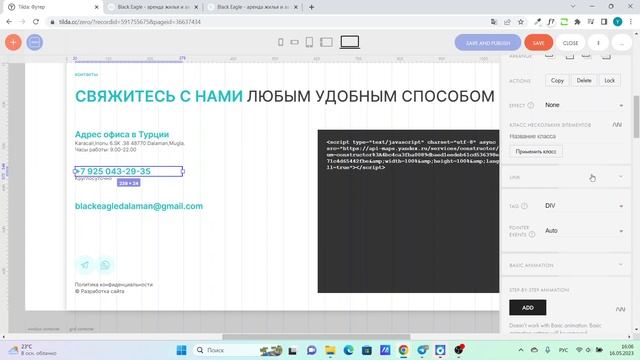This screenshot has height=360, width=640.
Task: Expand the Link section
Action: [567, 177]
